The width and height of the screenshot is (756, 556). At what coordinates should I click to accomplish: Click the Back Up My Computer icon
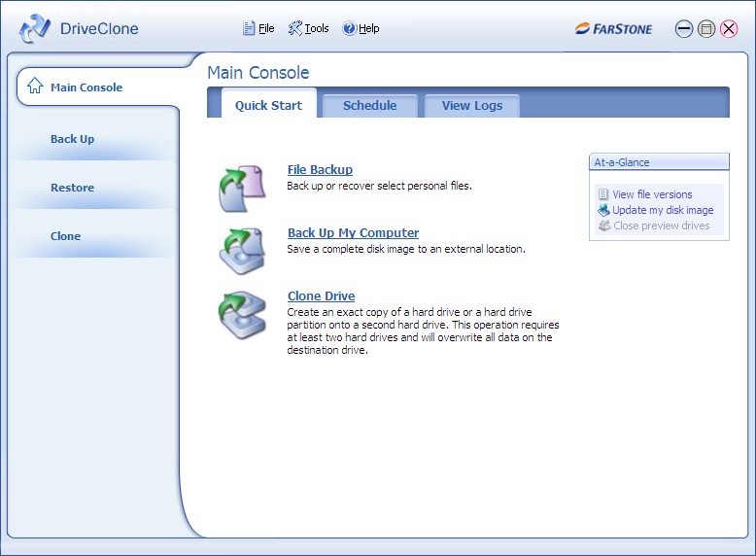point(239,250)
